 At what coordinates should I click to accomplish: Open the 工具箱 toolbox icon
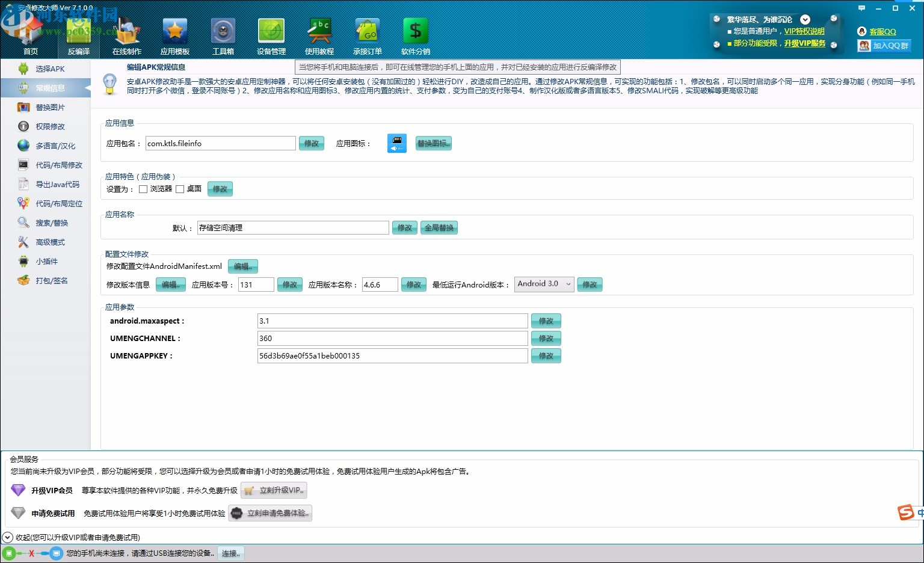pos(223,36)
